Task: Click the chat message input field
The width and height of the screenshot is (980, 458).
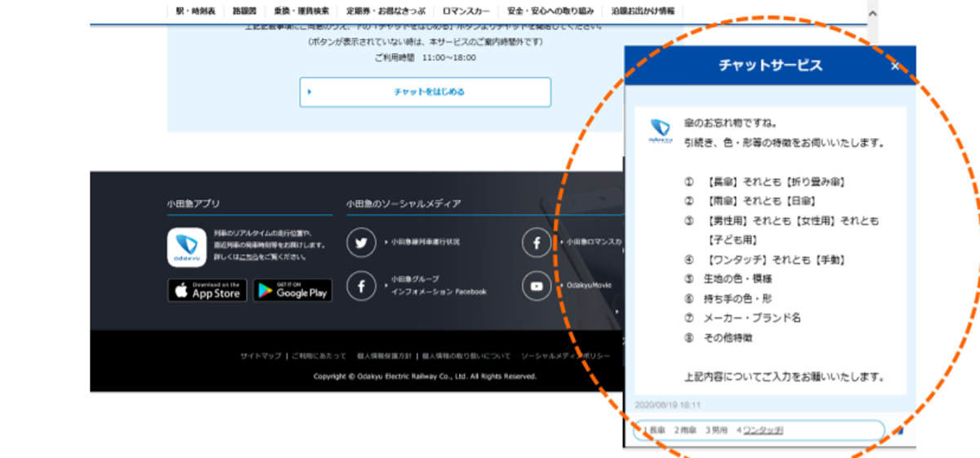Action: click(759, 430)
